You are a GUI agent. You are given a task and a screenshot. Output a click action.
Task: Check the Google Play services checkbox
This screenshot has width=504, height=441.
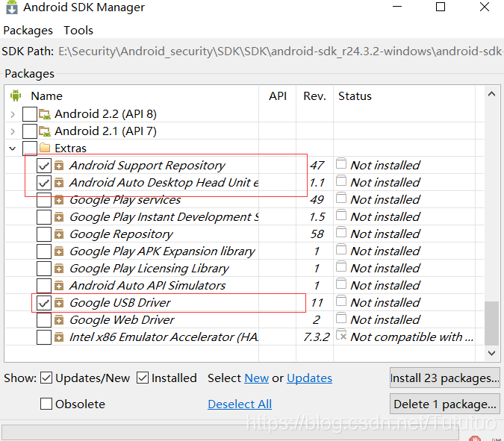[44, 200]
